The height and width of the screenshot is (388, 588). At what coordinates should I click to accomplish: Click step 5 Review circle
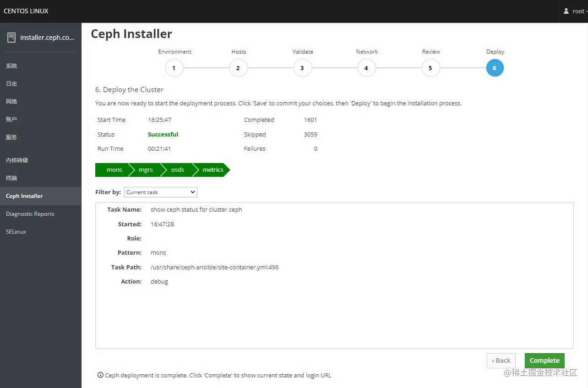[x=430, y=68]
